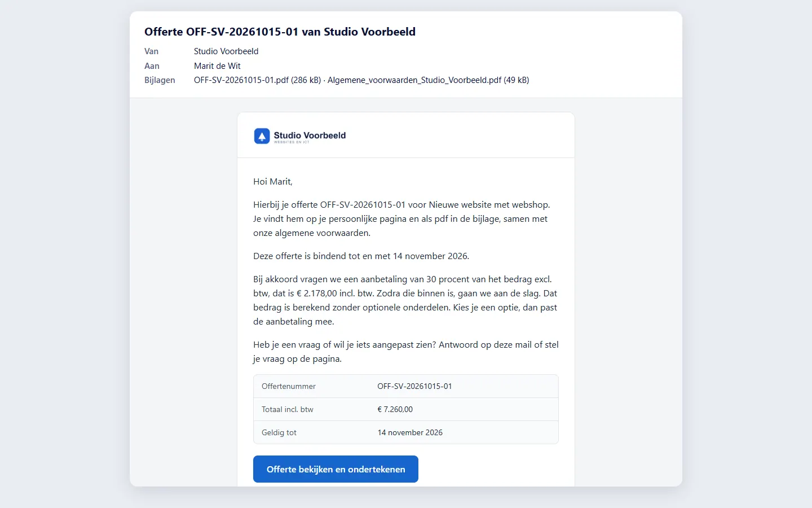
Task: Click the Geldig tot label
Action: 279,433
